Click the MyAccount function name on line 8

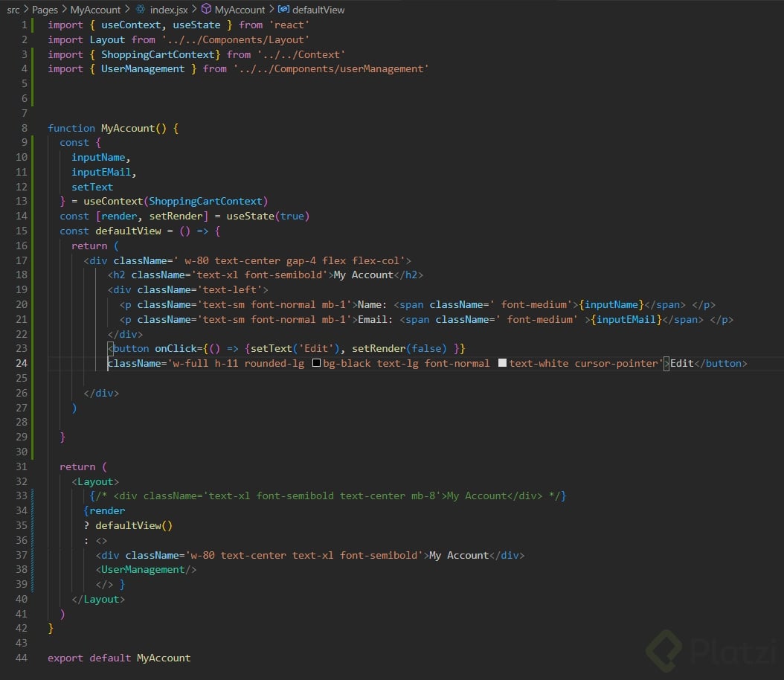tap(127, 129)
